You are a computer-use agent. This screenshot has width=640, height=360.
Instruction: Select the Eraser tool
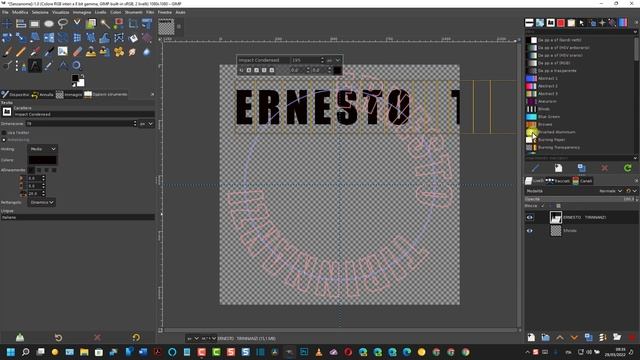pyautogui.click(x=77, y=52)
